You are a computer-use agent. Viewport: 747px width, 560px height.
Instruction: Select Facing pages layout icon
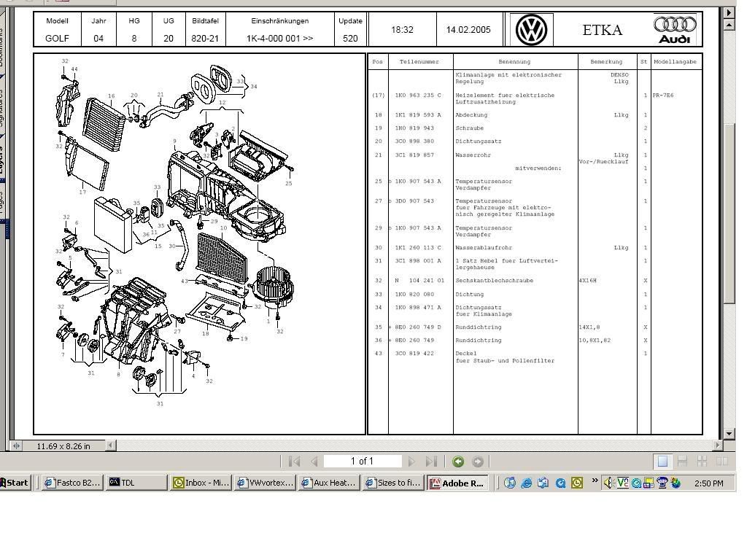click(x=721, y=462)
